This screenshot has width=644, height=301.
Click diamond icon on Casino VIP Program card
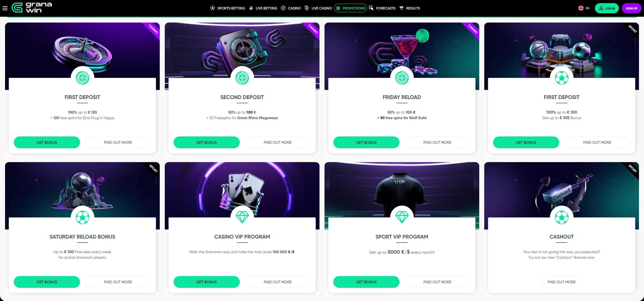242,217
